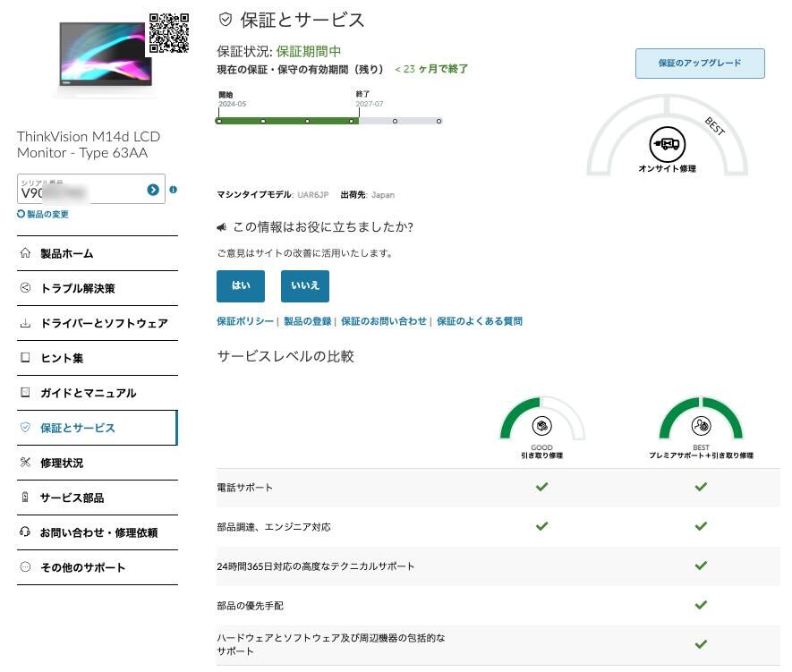
Task: Click the マシンタイプモデル UAR6JP value
Action: click(x=312, y=195)
